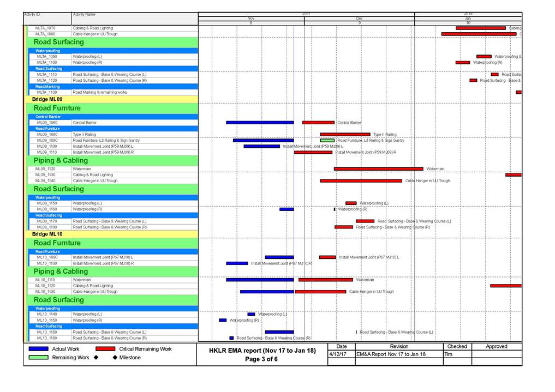Select the Bridge ML09 group row
Screen dimensions: 555x392
click(x=112, y=99)
